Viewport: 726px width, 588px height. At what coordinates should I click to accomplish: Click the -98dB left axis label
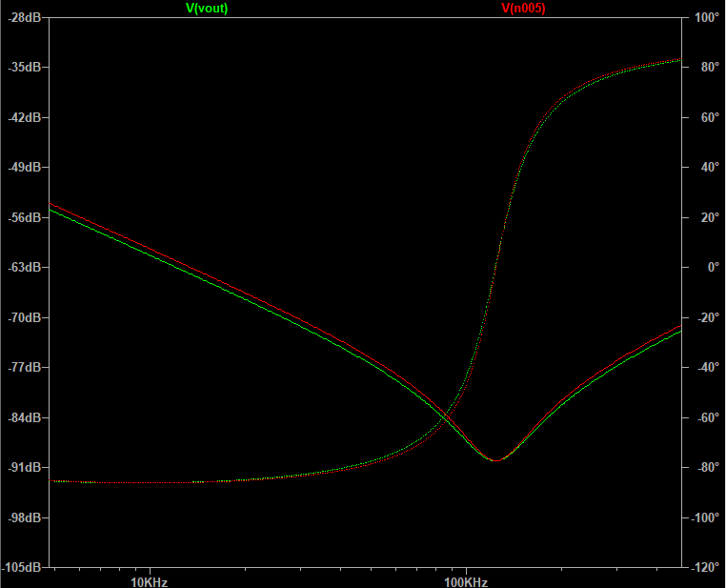pos(25,517)
